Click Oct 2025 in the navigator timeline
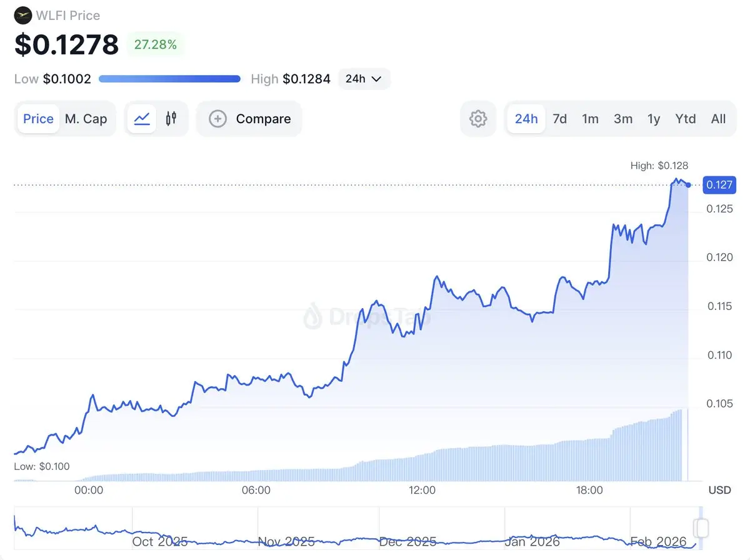This screenshot has height=560, width=750. (x=160, y=541)
